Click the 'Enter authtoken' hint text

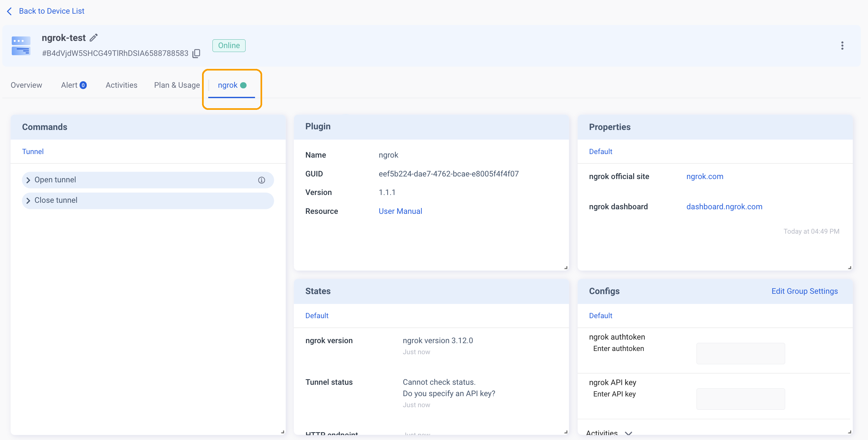[x=618, y=349]
